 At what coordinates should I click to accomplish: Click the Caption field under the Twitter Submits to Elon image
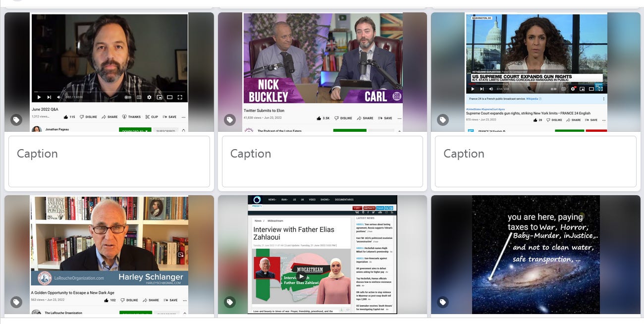322,162
